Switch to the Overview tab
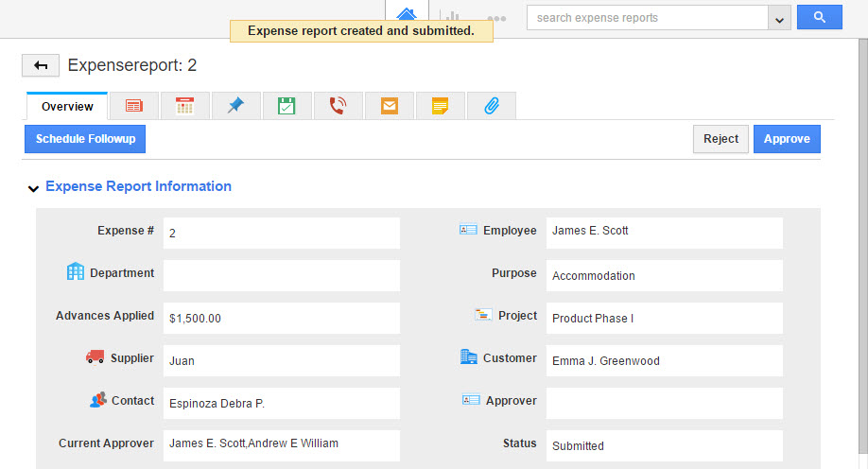The height and width of the screenshot is (469, 868). point(67,106)
